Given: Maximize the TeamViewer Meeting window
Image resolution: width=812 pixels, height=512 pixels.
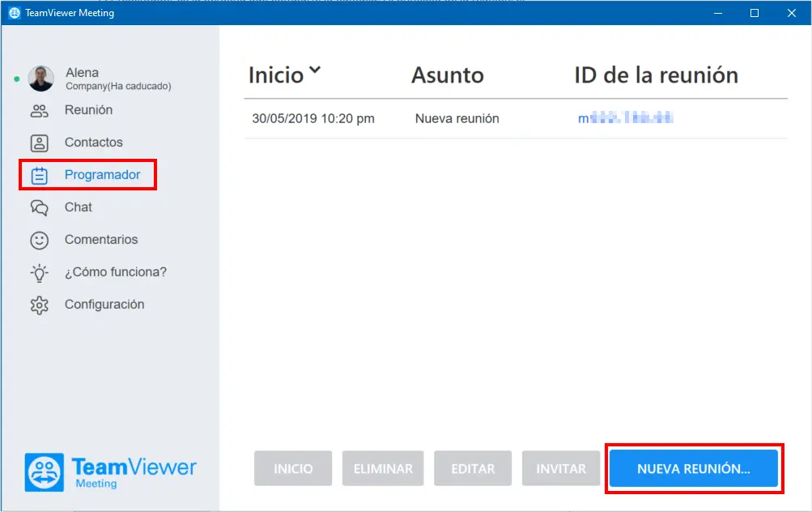Looking at the screenshot, I should 755,13.
